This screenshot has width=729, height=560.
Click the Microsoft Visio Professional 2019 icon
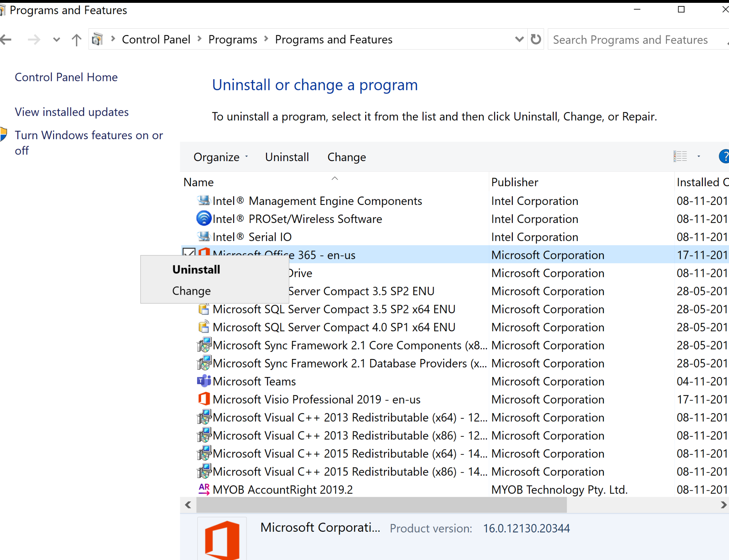(204, 399)
